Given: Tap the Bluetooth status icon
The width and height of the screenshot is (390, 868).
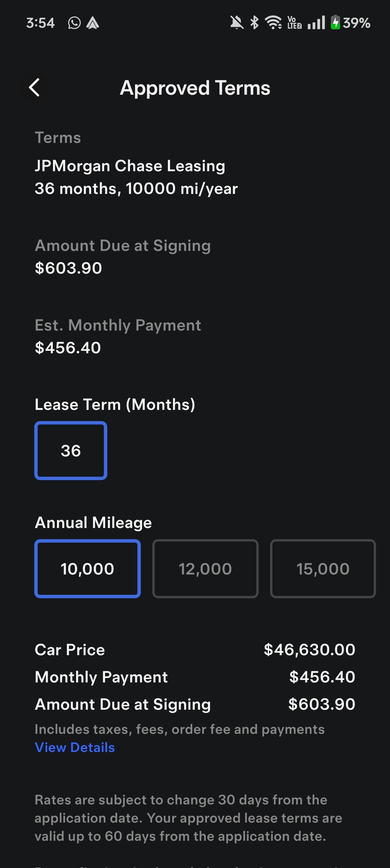Looking at the screenshot, I should (254, 23).
